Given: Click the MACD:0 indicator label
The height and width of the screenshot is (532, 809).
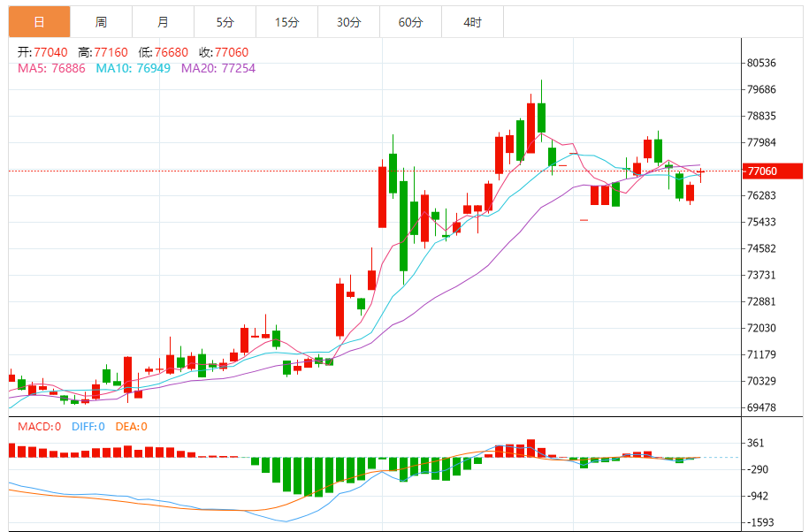Looking at the screenshot, I should coord(39,427).
